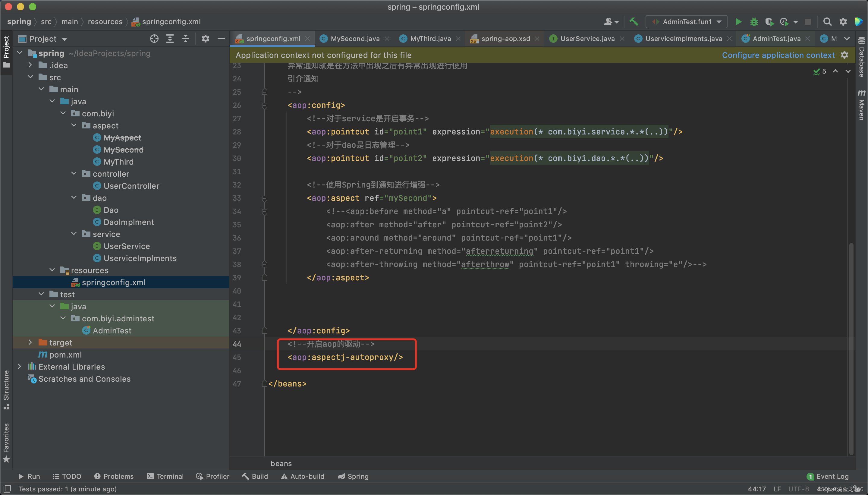Open the Terminal tool window
868x495 pixels.
point(165,476)
